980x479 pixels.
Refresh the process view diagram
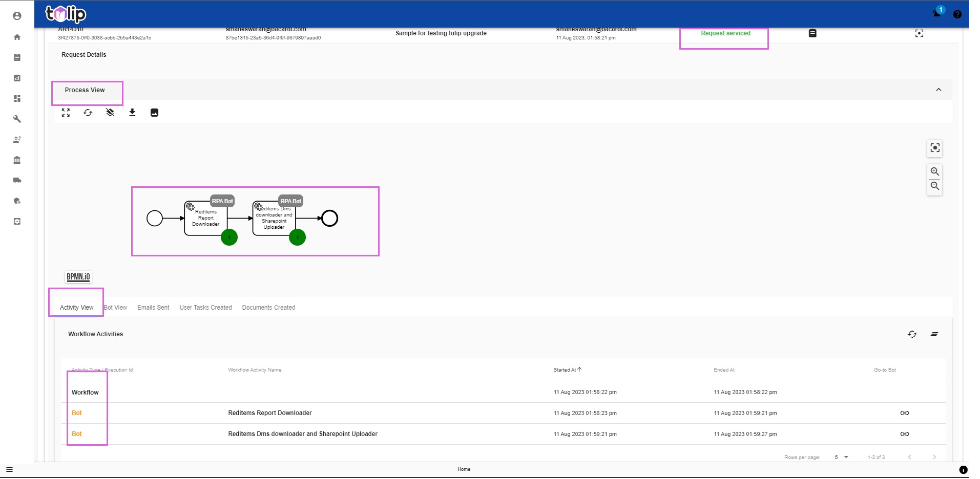88,113
